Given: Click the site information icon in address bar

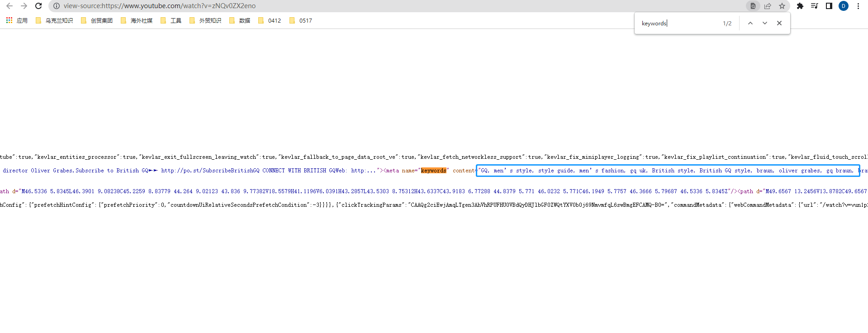Looking at the screenshot, I should 57,6.
